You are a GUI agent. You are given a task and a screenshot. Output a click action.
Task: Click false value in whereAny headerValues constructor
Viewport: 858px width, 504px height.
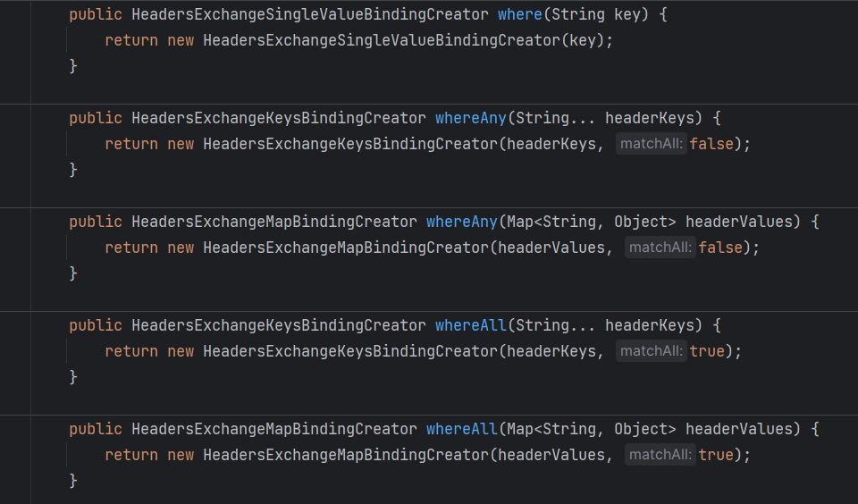point(720,248)
